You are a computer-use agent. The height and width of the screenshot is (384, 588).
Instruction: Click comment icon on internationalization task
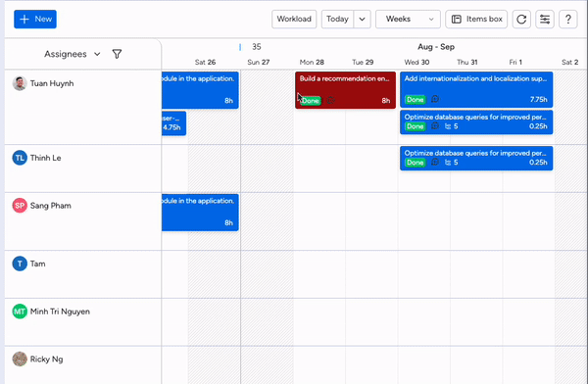[435, 99]
